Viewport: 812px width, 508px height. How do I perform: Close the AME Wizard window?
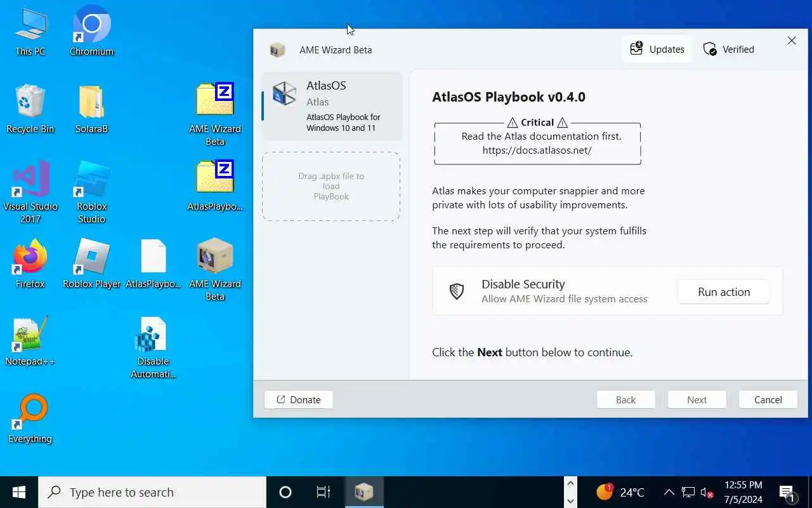792,41
